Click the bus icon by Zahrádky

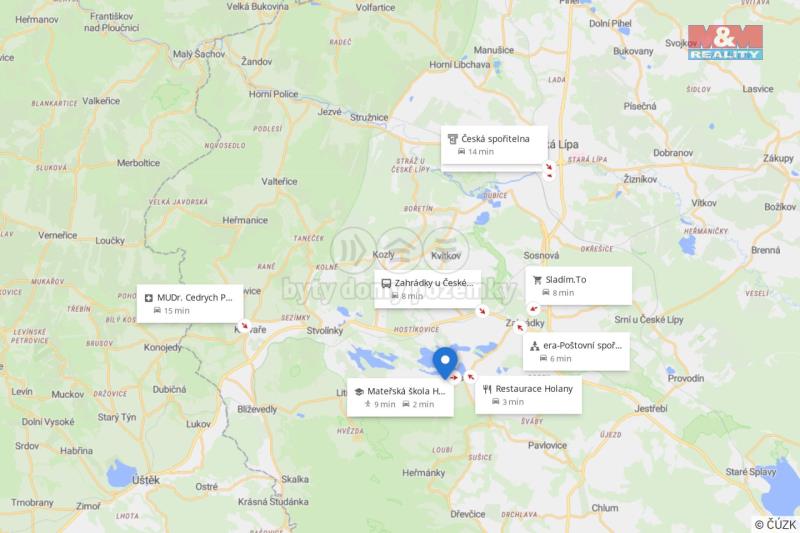(x=386, y=283)
